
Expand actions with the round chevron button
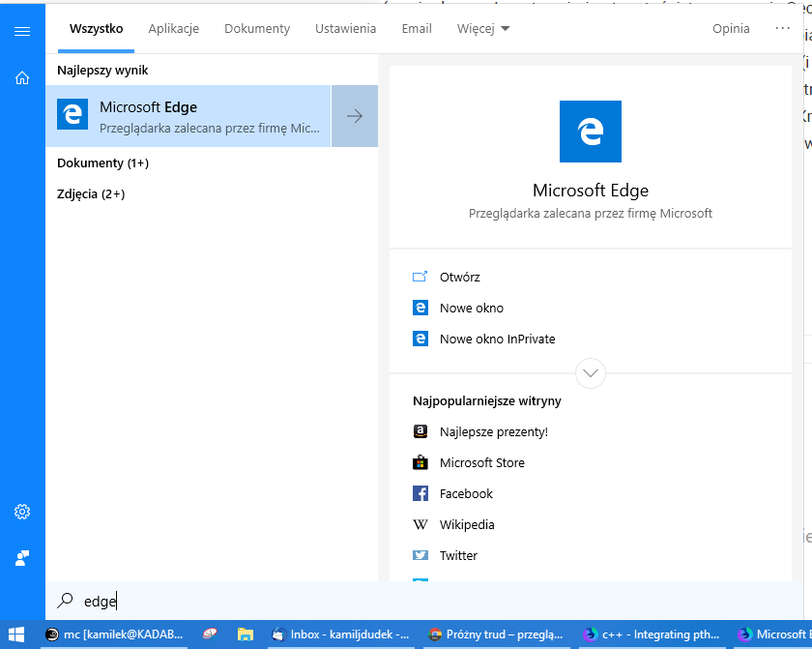[x=591, y=373]
